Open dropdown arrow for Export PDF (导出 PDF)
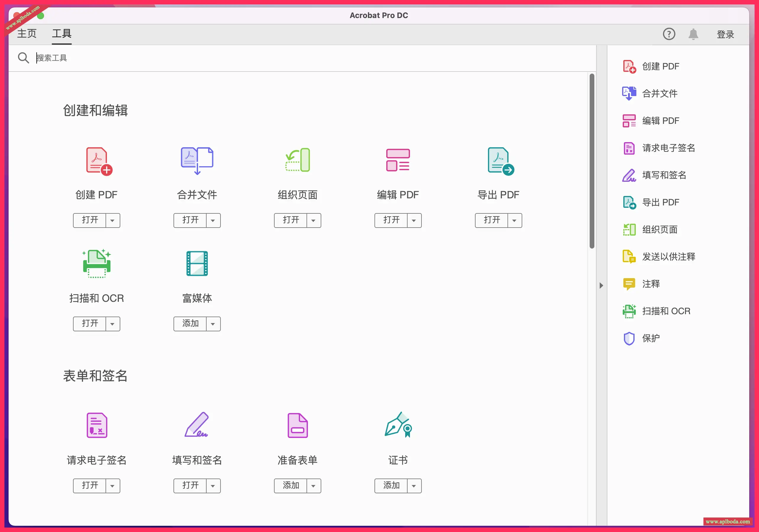The height and width of the screenshot is (532, 759). click(x=514, y=220)
